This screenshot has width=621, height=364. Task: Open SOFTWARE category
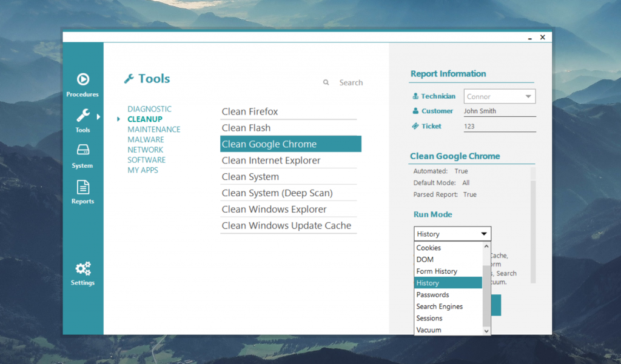coord(146,160)
